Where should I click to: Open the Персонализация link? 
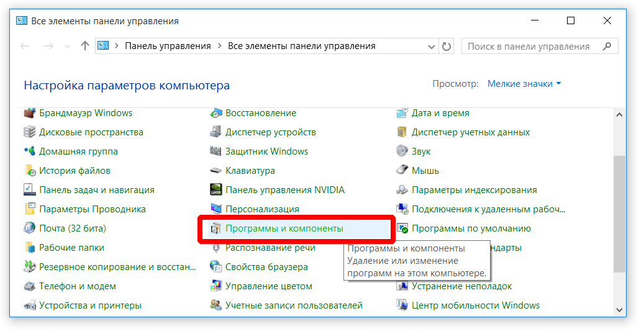pos(262,209)
